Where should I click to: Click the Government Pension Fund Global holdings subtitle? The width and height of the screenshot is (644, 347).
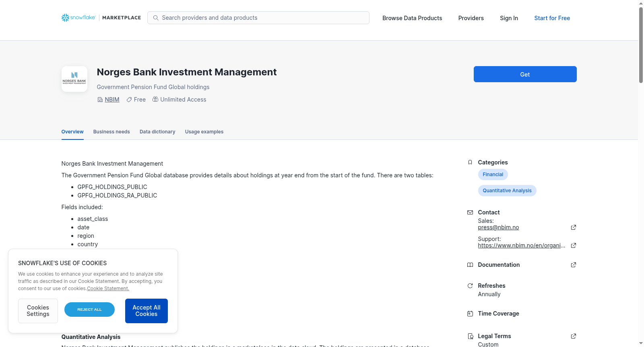tap(153, 87)
